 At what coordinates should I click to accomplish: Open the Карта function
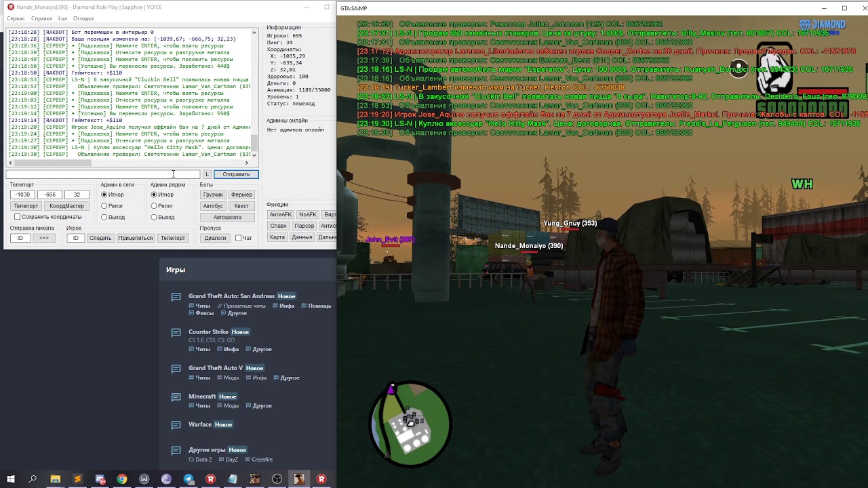coord(277,237)
